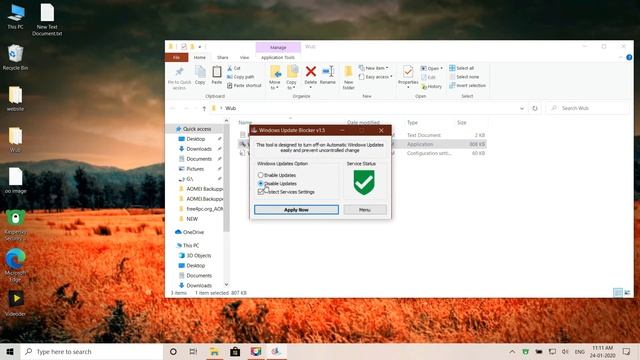Show hidden system tray icons
This screenshot has width=640, height=360.
[x=512, y=351]
